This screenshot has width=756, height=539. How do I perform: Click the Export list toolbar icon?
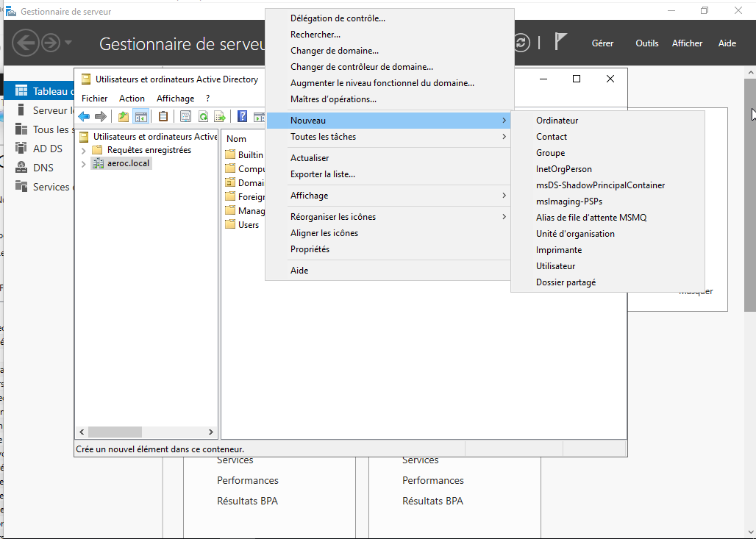[x=219, y=116]
